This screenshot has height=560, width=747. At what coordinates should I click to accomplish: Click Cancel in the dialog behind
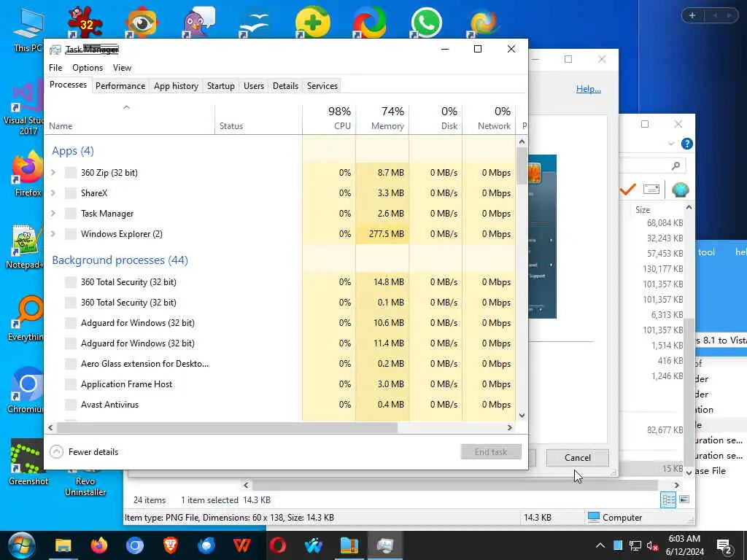click(x=578, y=458)
